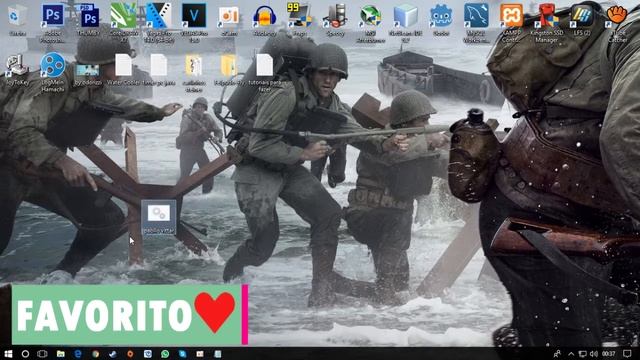Click the taskbar clock
Screen dimensions: 640x360
tap(609, 353)
